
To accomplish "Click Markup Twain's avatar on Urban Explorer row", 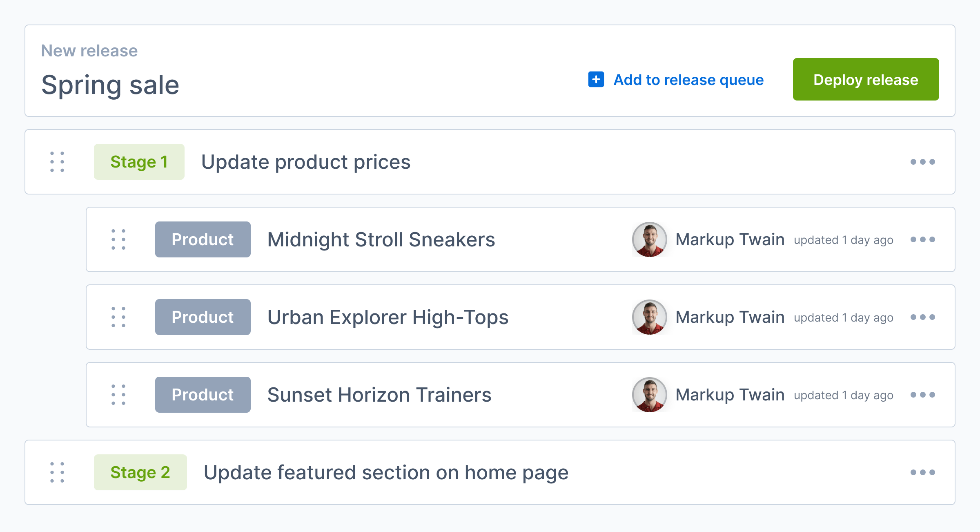I will [650, 317].
